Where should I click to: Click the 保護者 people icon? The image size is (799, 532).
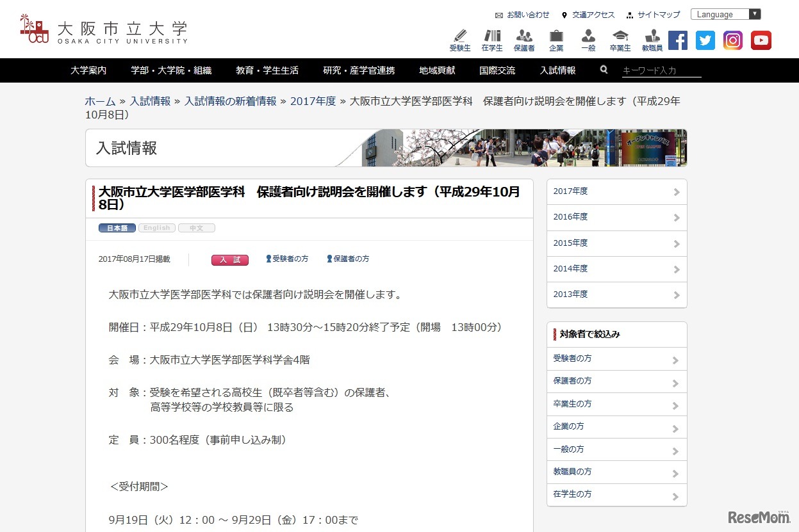524,40
